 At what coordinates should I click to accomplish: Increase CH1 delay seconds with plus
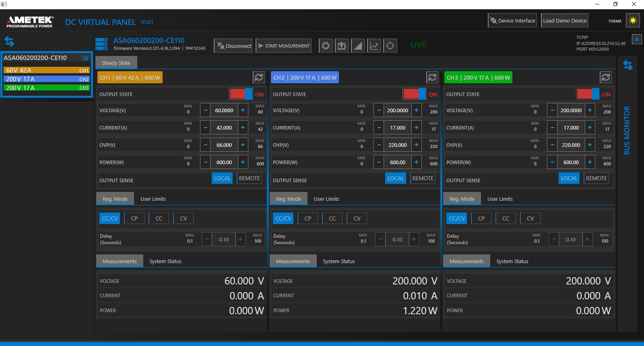pyautogui.click(x=240, y=239)
